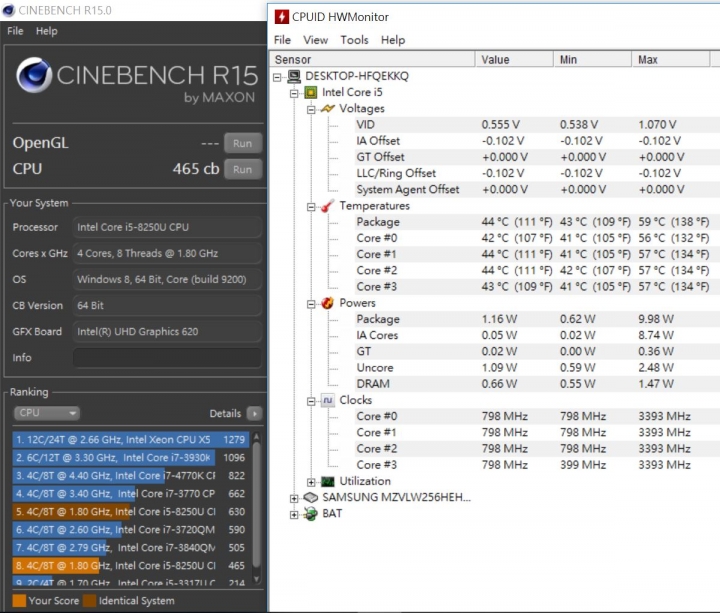
Task: Collapse the DESKTOP-HFQEKKQ tree node
Action: pyautogui.click(x=277, y=77)
